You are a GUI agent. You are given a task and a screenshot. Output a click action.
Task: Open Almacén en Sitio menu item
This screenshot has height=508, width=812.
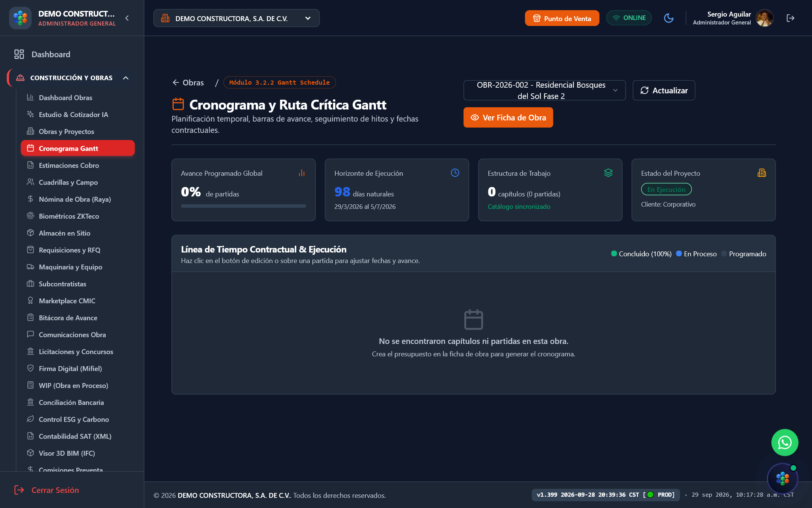tap(78, 233)
